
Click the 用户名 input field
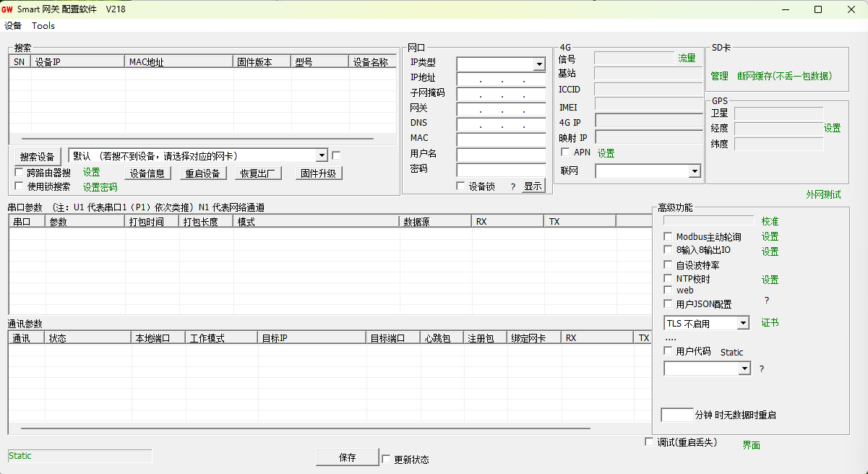[501, 155]
